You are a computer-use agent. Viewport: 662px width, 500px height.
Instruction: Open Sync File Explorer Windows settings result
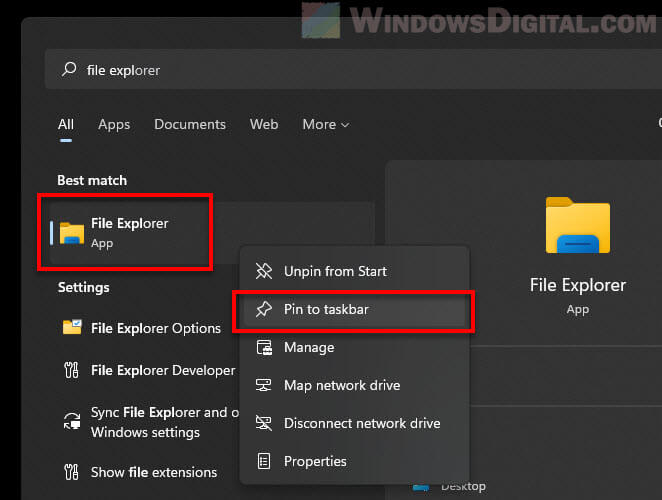coord(165,422)
